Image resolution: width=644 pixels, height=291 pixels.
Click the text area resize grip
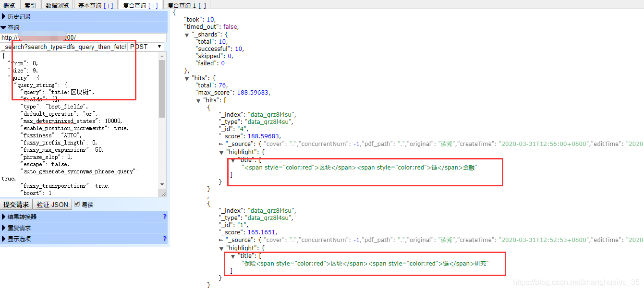pos(163,193)
